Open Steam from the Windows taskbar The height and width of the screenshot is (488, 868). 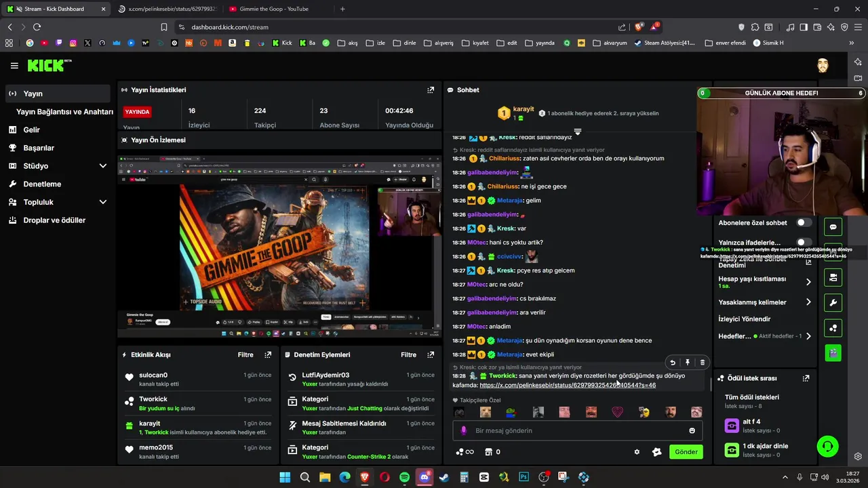tap(444, 477)
